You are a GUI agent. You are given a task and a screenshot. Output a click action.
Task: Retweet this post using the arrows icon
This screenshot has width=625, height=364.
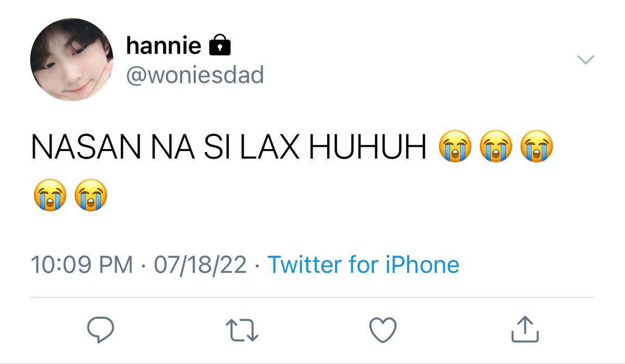click(x=242, y=329)
